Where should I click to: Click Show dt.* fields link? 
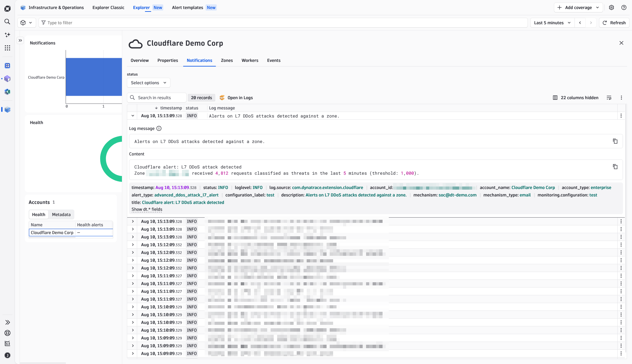tap(147, 209)
